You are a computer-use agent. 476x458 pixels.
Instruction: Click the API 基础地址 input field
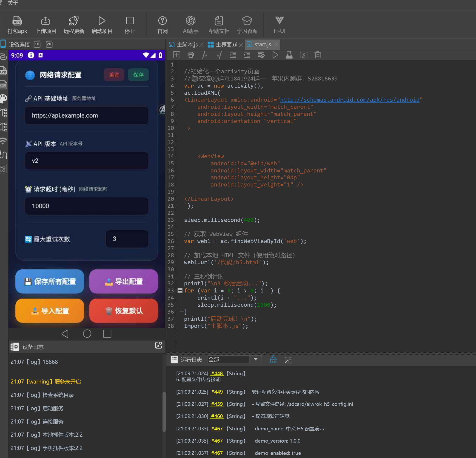pyautogui.click(x=86, y=115)
